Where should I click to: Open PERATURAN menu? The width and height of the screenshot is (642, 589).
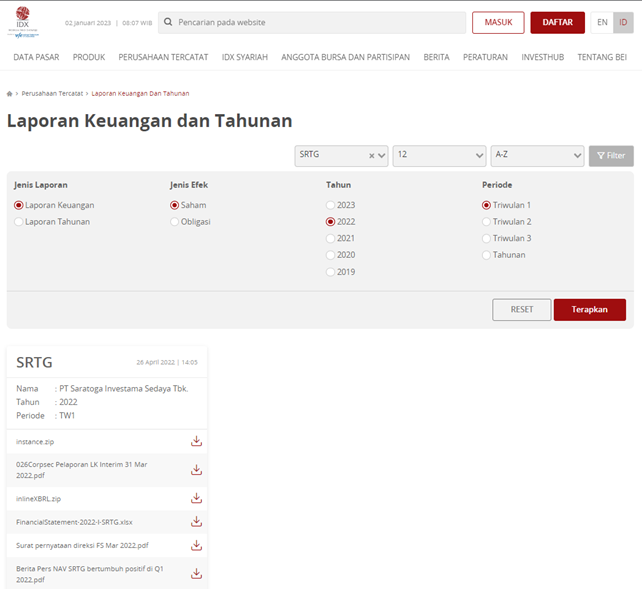point(485,57)
